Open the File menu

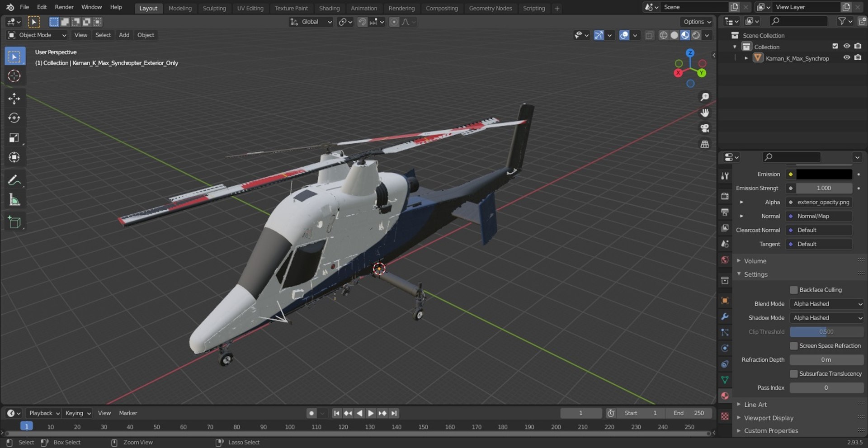[24, 7]
